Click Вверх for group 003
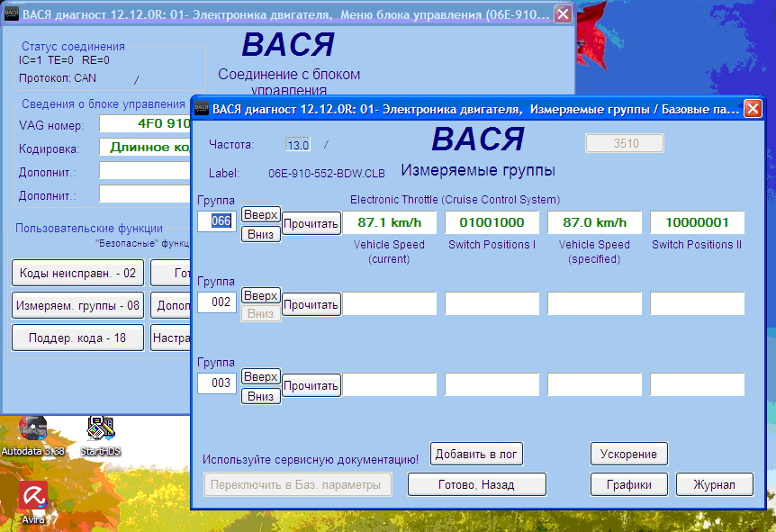This screenshot has width=776, height=532. tap(261, 376)
